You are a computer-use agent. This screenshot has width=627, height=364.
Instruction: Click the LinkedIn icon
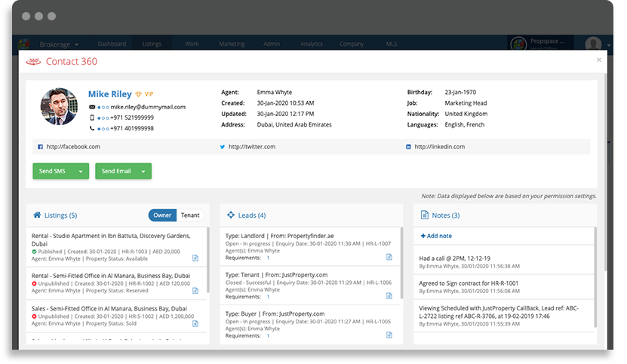pos(408,147)
